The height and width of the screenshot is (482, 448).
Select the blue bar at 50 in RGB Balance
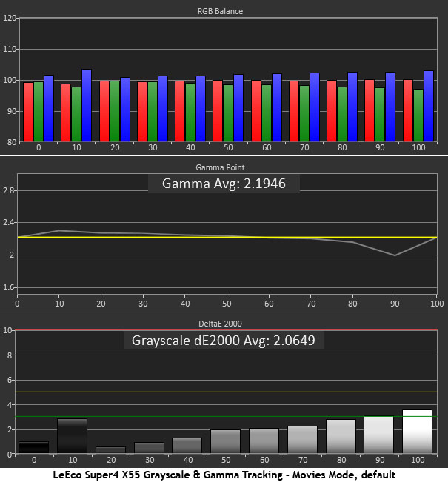[238, 107]
